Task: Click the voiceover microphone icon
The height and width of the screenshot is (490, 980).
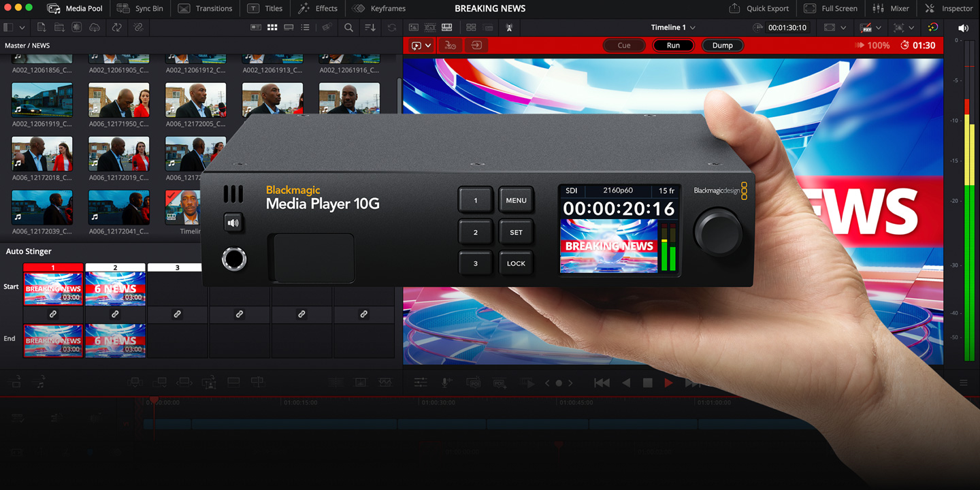Action: click(446, 383)
